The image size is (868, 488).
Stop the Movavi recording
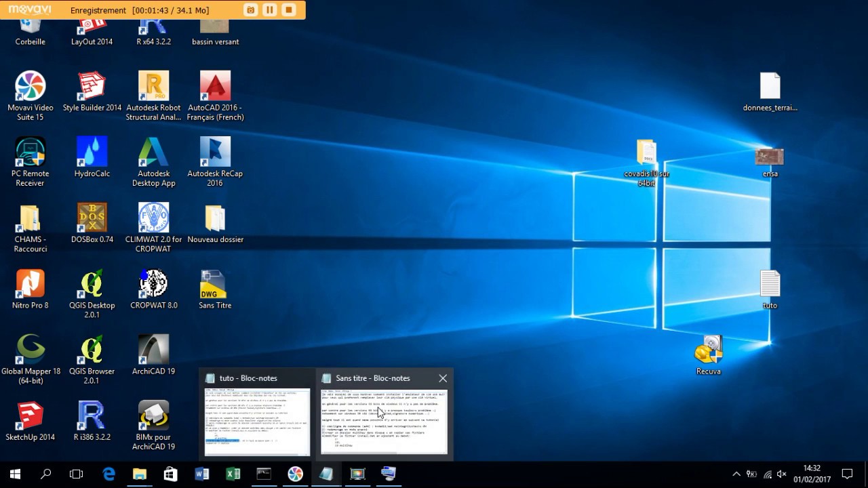(289, 10)
